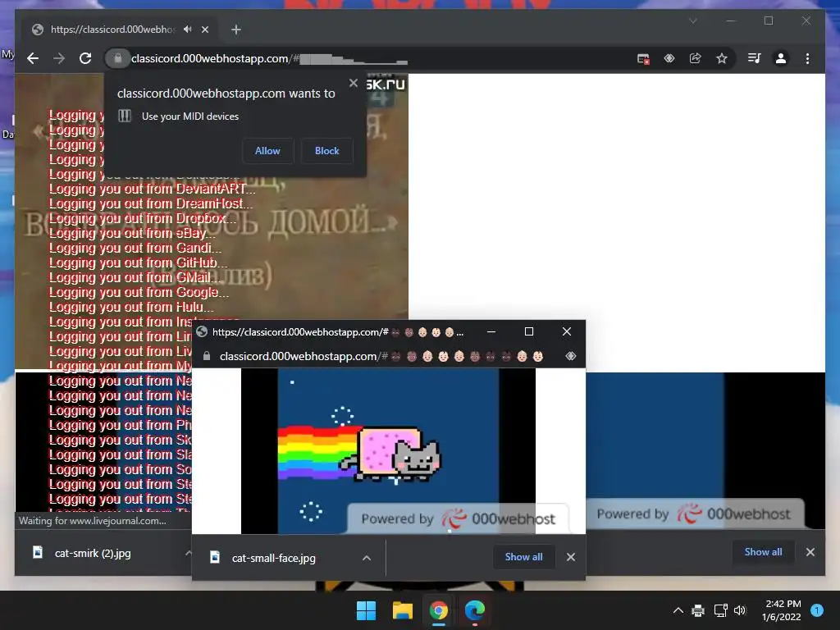The width and height of the screenshot is (840, 630).
Task: Mute the tab using the speaker icon
Action: (x=187, y=30)
